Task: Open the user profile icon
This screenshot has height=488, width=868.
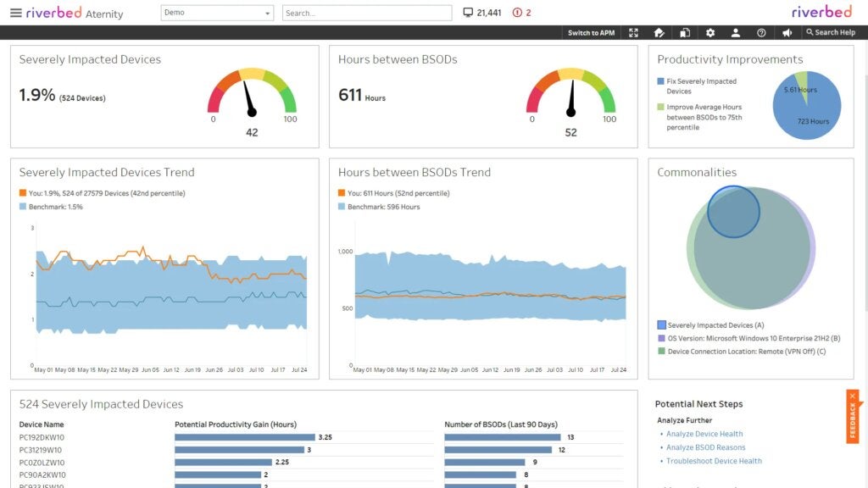Action: point(736,32)
